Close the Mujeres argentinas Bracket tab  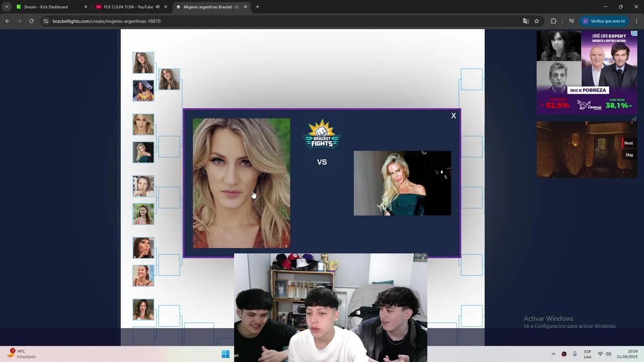pos(246,7)
